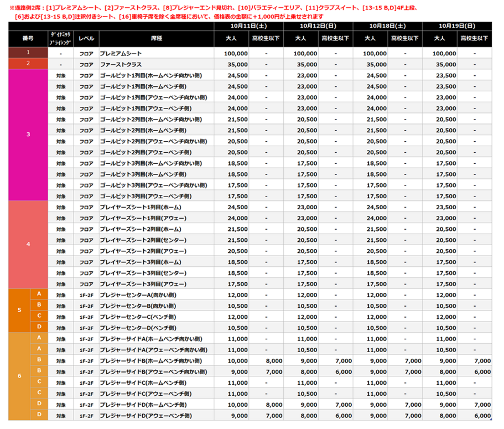Select the 10月18日(土) date column header
Screen dimensions: 504x429
coord(387,26)
